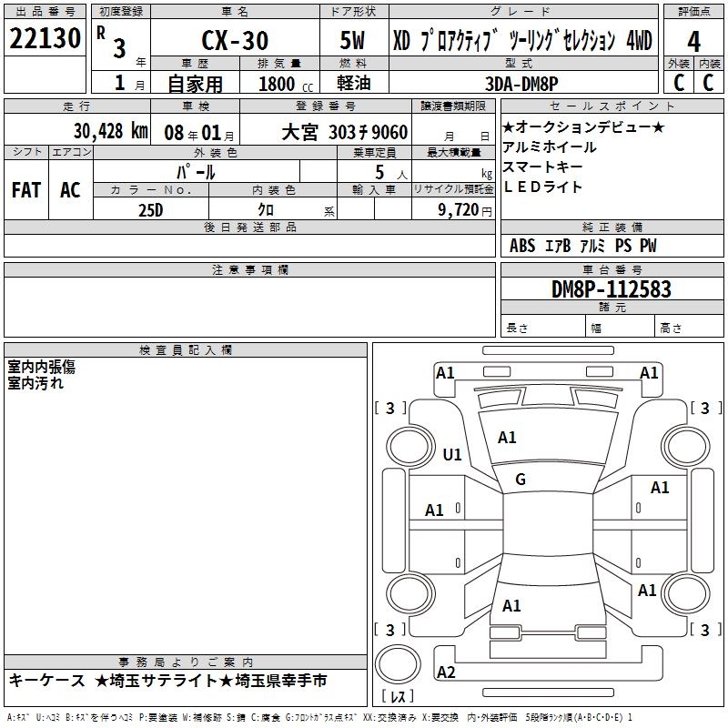Click inspector note 室内汚れ
The image size is (728, 728).
tap(35, 383)
